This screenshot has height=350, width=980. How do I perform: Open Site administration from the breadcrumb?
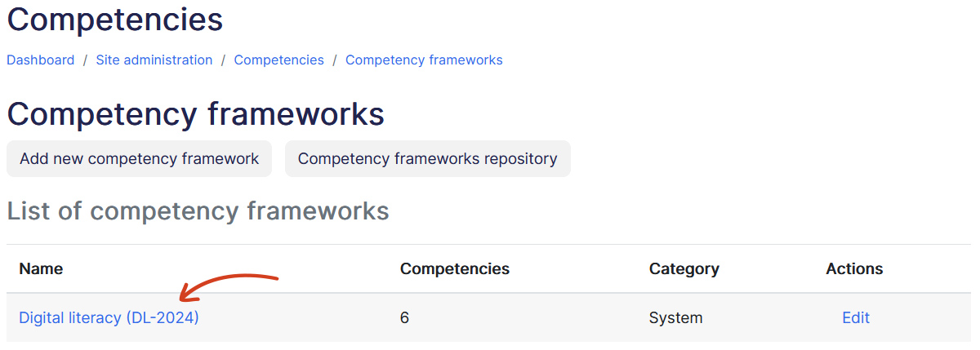click(x=154, y=60)
